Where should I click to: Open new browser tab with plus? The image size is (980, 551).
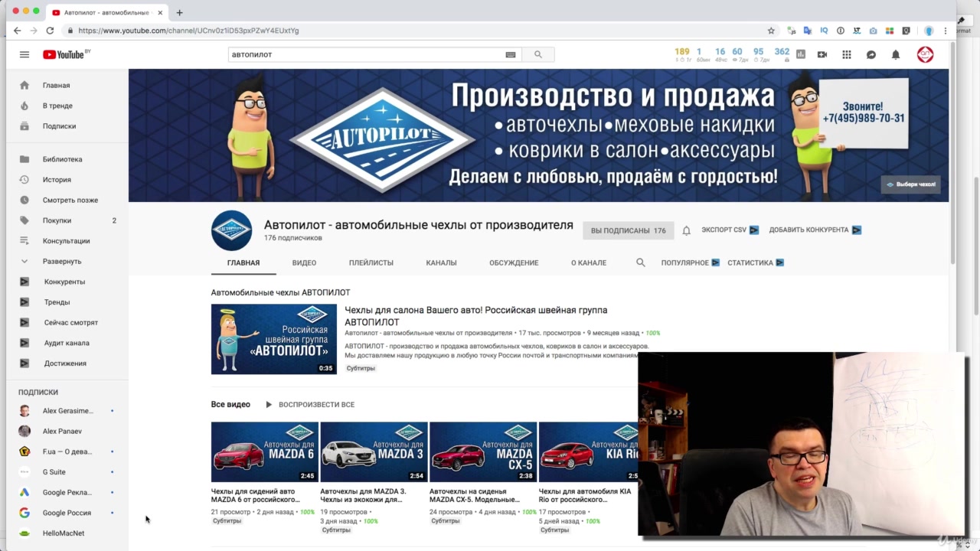click(x=179, y=12)
